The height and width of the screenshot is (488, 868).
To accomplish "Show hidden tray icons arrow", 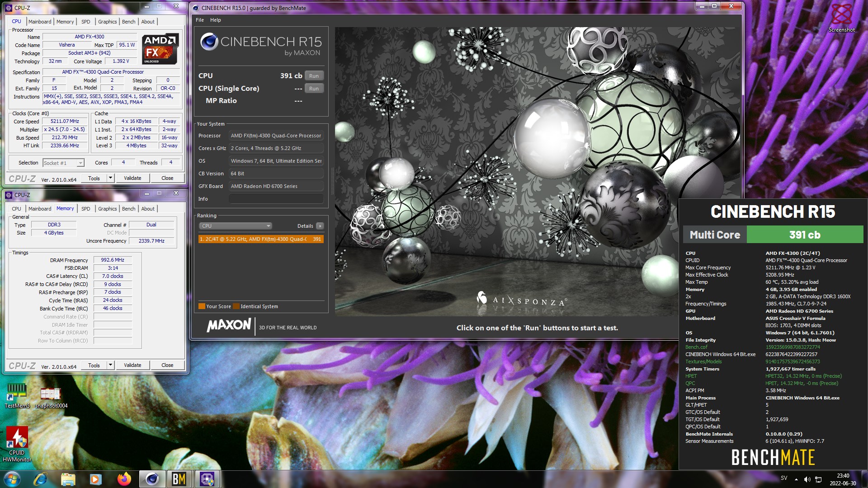I will [x=797, y=479].
